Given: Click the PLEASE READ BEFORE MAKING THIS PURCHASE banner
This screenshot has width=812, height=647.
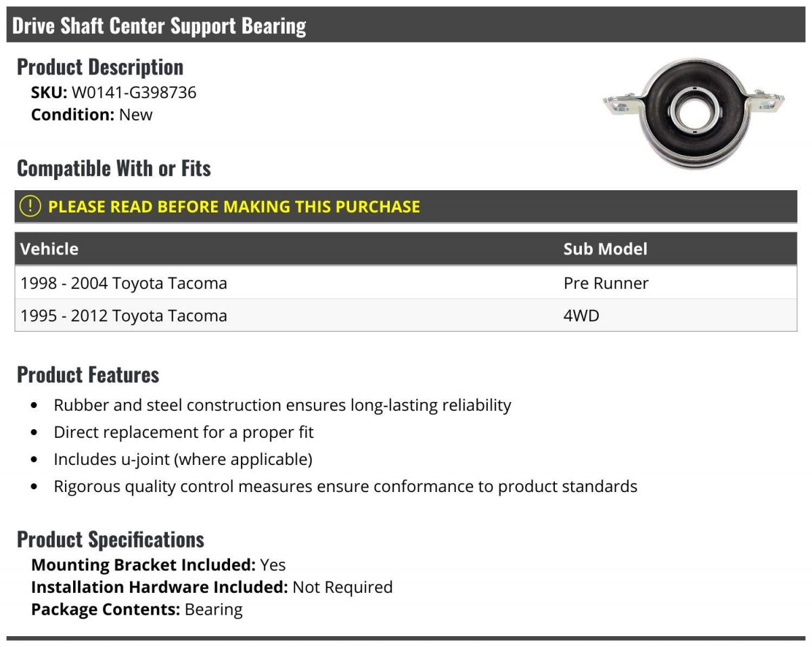Looking at the screenshot, I should (x=406, y=206).
